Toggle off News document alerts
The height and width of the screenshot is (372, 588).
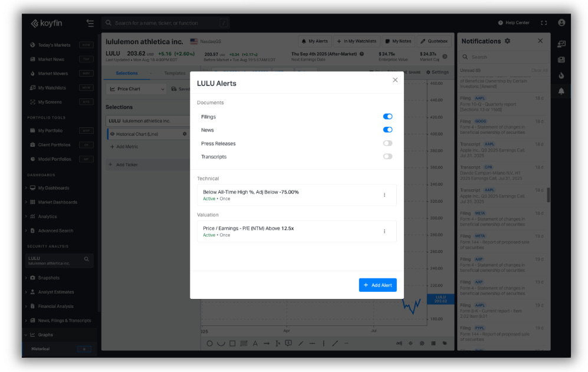(x=387, y=130)
